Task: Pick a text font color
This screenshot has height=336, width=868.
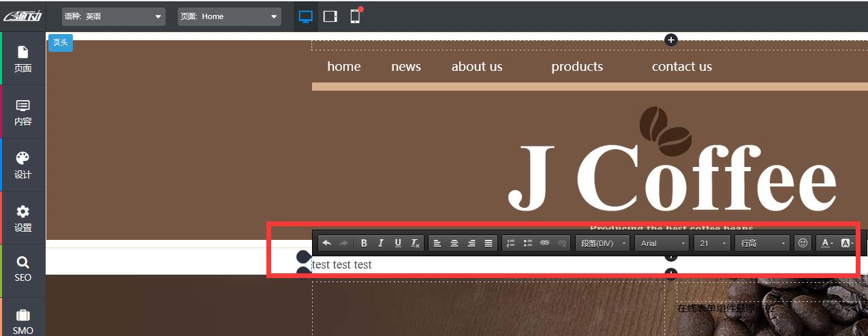Action: coord(825,243)
